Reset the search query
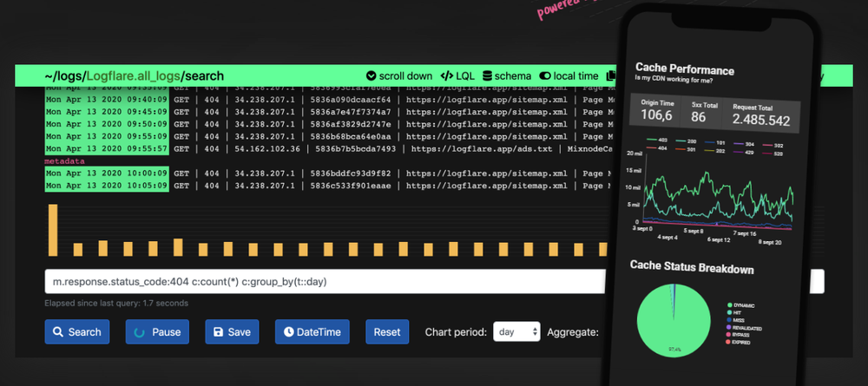Image resolution: width=868 pixels, height=386 pixels. (387, 332)
